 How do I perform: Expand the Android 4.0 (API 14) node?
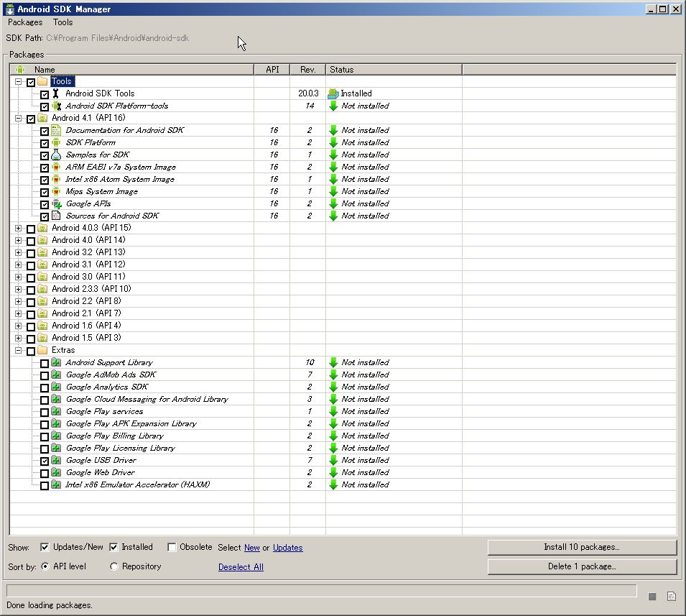click(x=19, y=240)
